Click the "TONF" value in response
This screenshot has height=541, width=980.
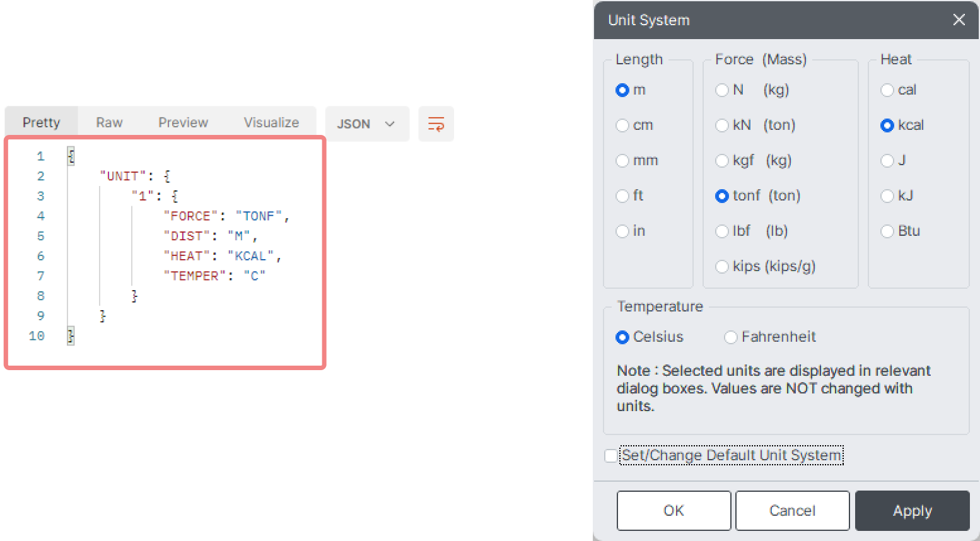tap(259, 216)
